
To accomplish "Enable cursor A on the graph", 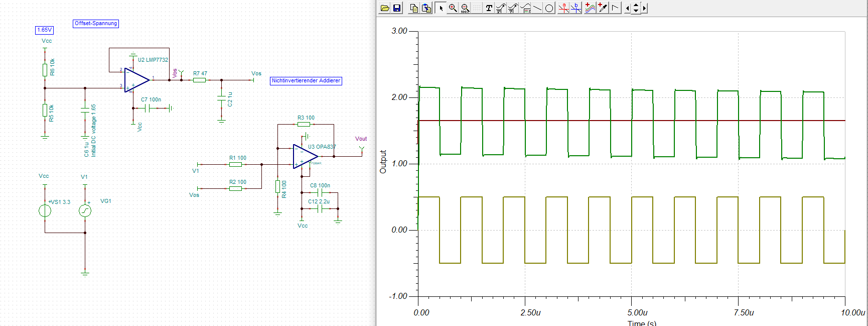I will [x=564, y=8].
